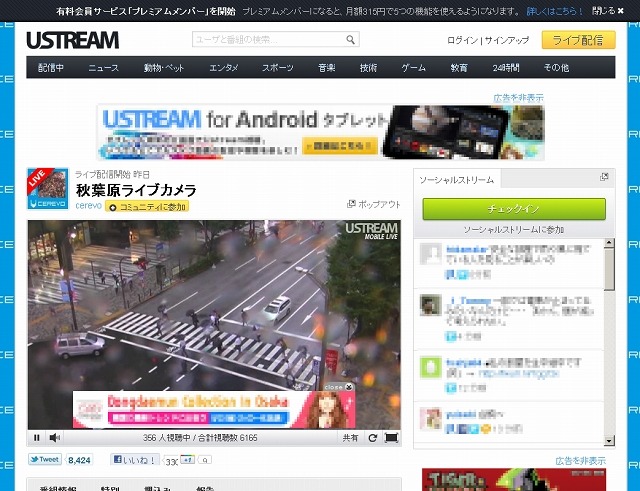The image size is (640, 491).
Task: Click the Collection in Osaka overlay ad
Action: coord(214,409)
